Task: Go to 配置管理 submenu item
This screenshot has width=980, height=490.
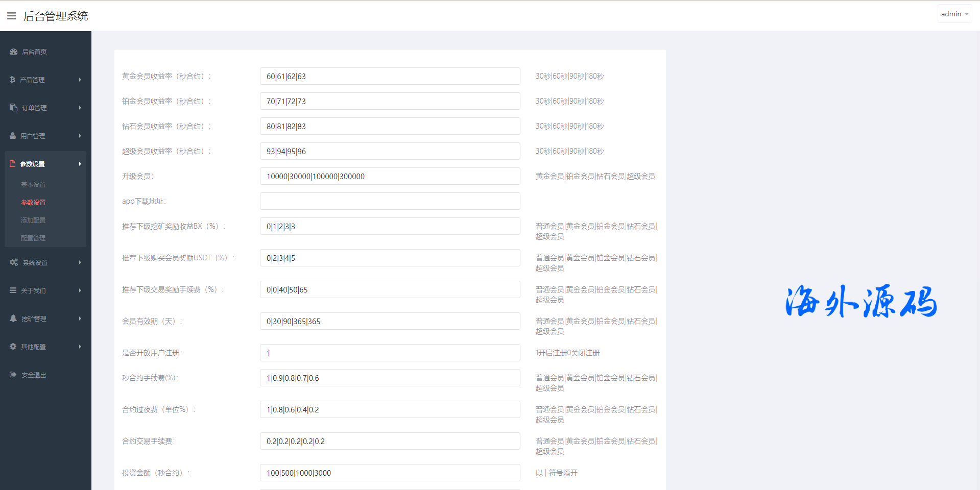Action: (x=33, y=238)
